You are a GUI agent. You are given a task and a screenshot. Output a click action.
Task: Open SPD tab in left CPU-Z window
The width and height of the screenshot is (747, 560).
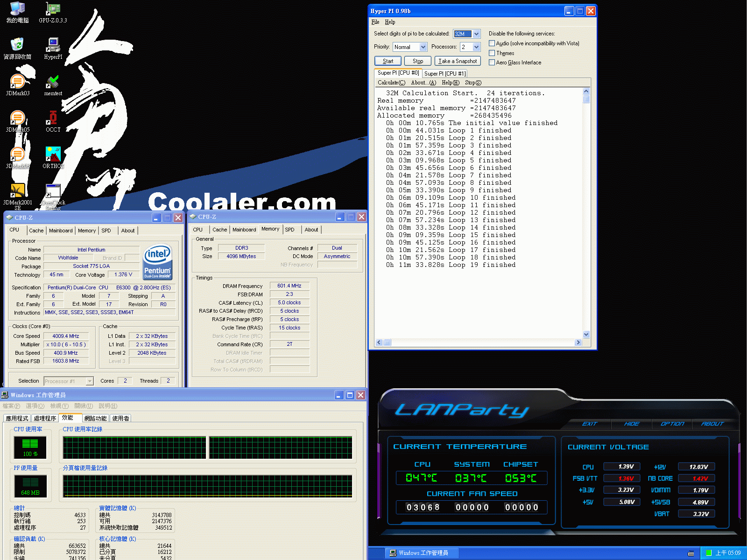(x=106, y=231)
